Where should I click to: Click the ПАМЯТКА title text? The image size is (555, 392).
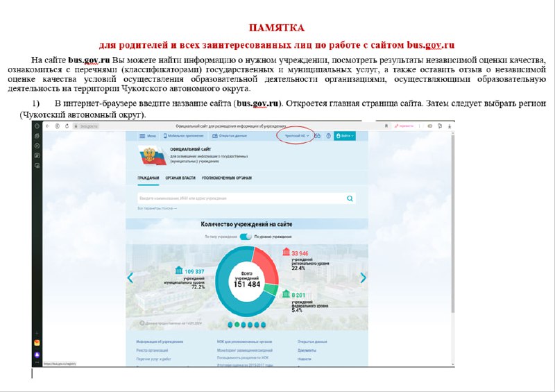276,28
